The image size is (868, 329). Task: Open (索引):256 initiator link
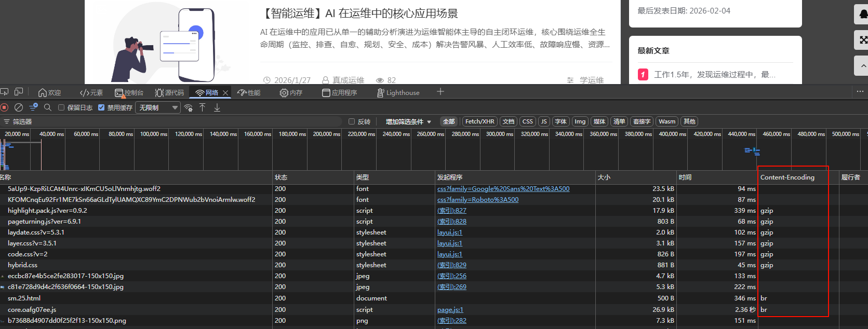(x=452, y=276)
